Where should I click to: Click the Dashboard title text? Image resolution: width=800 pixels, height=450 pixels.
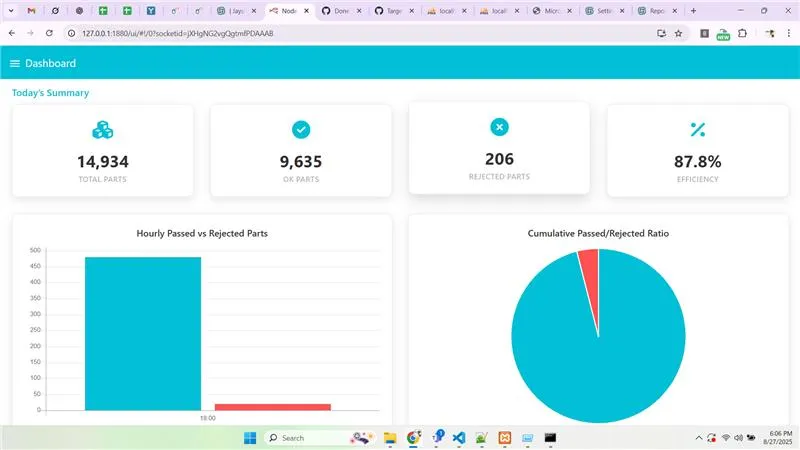click(x=51, y=63)
